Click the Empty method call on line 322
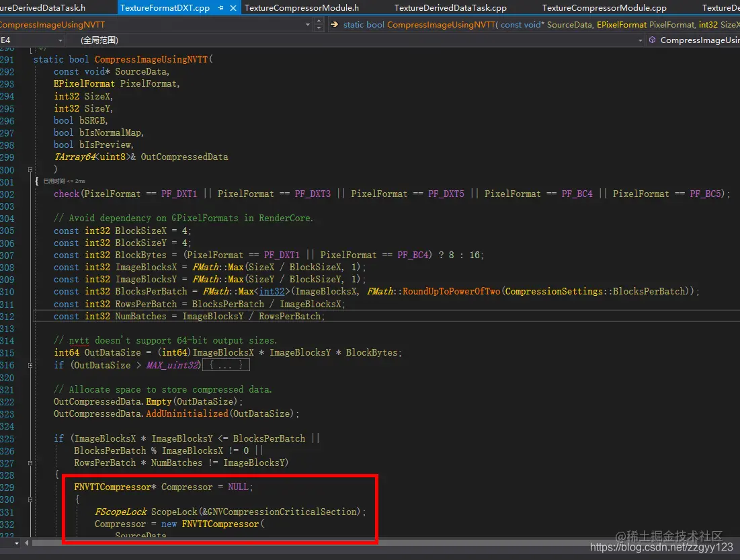The image size is (740, 560). (x=159, y=402)
